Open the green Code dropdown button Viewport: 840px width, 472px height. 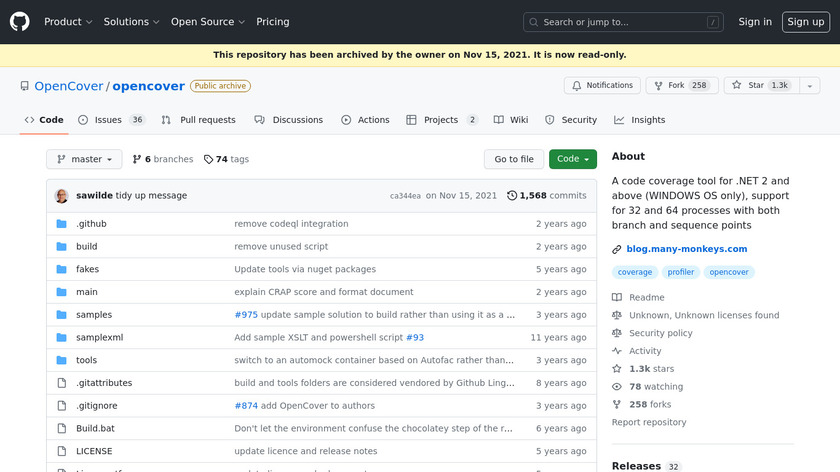coord(573,159)
